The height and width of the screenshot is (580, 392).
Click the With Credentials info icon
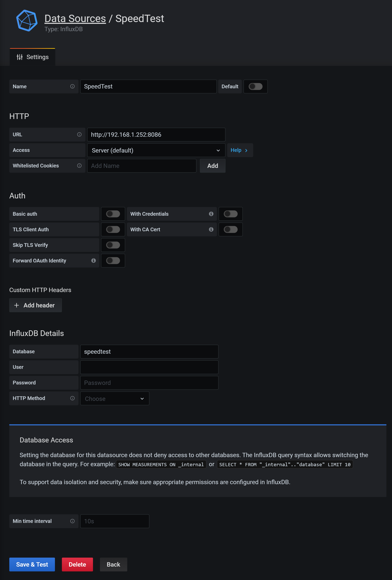click(x=211, y=214)
